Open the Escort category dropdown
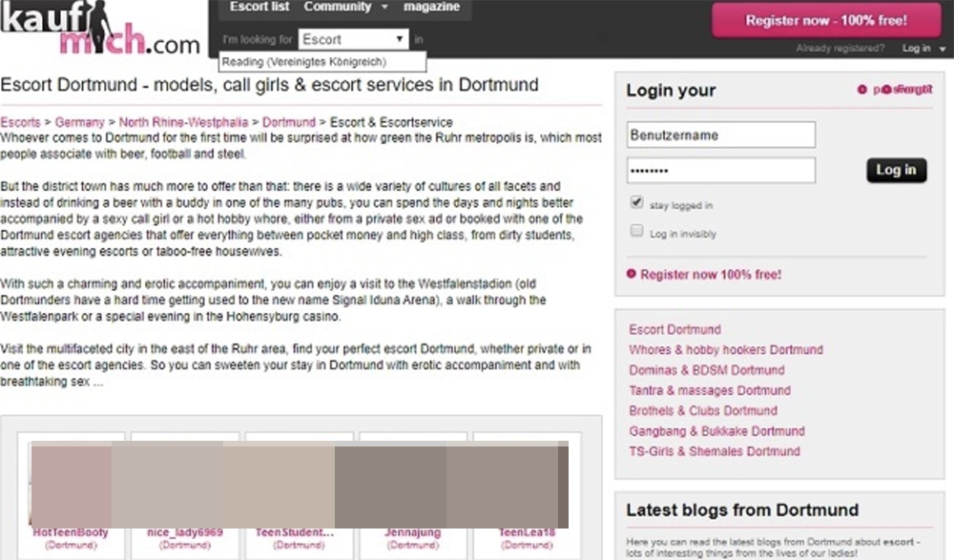 (353, 39)
